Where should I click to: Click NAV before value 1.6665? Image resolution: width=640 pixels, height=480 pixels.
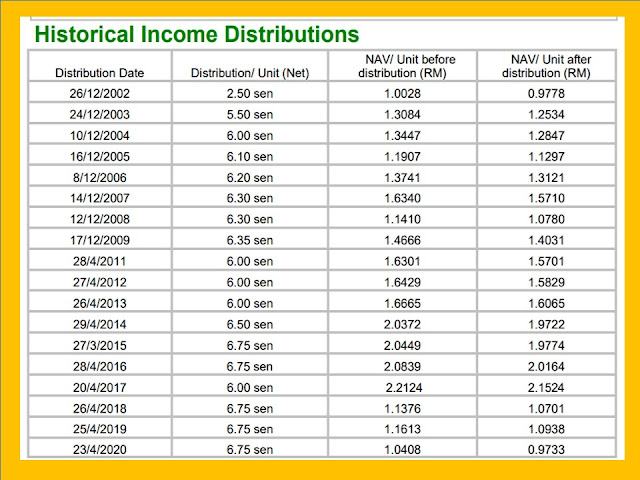coord(402,304)
